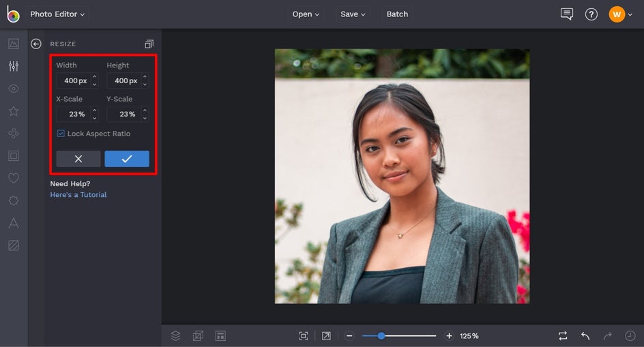Open the history clock icon
Viewport: 644px width, 347px height.
click(630, 336)
